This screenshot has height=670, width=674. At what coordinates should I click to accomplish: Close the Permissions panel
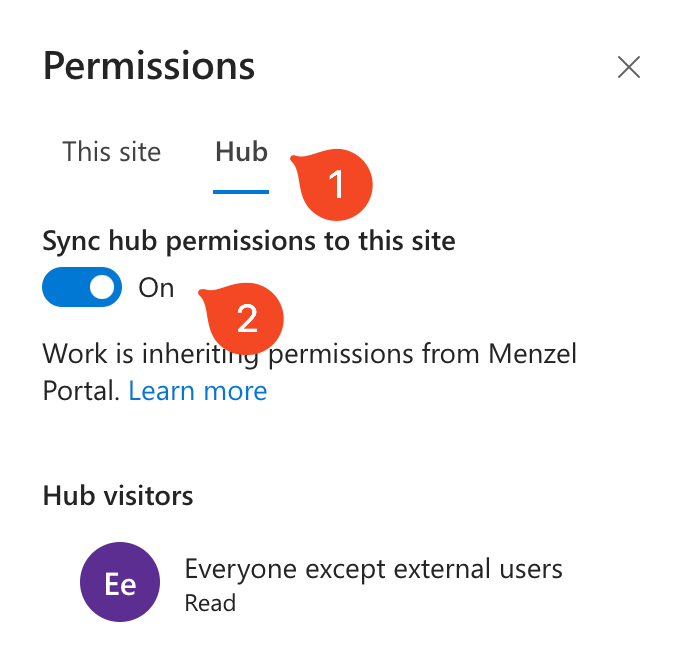[629, 67]
